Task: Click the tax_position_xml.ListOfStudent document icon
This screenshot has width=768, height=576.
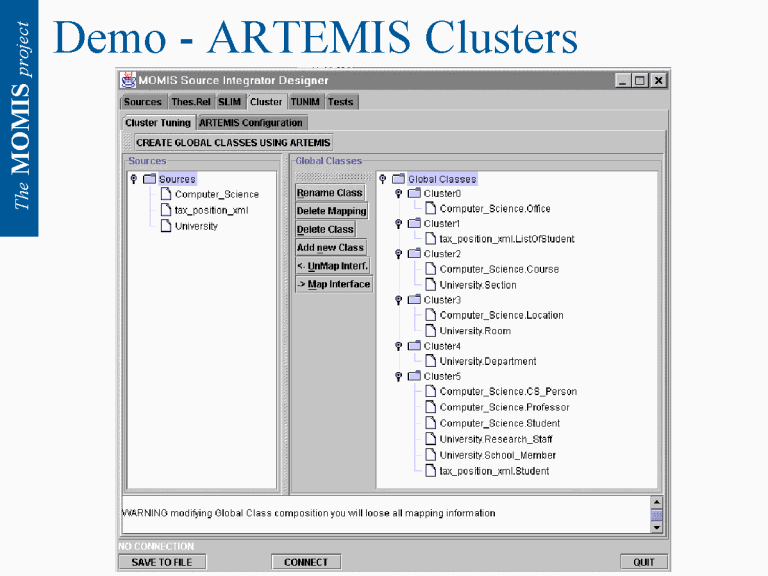Action: tap(430, 239)
